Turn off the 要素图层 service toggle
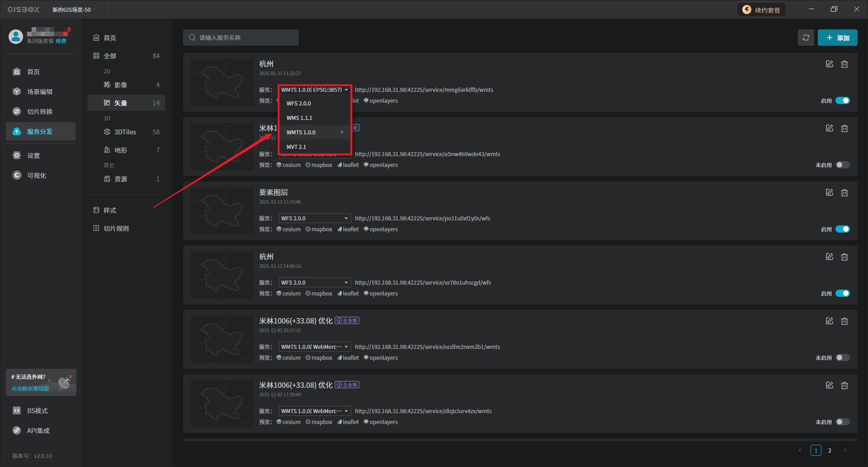The width and height of the screenshot is (868, 467). pyautogui.click(x=842, y=229)
